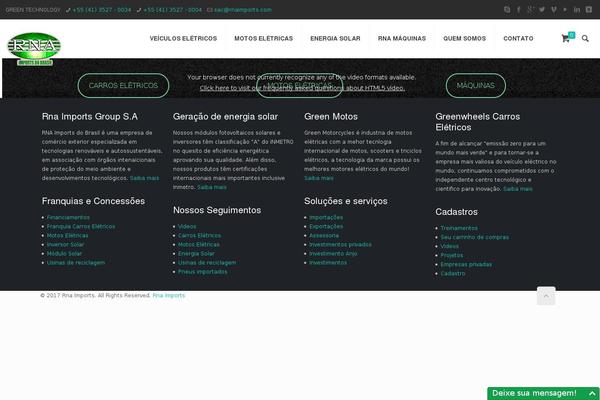Open Usinas de reciclagem under Nossos Seguimentos
The height and width of the screenshot is (400, 600).
click(207, 263)
